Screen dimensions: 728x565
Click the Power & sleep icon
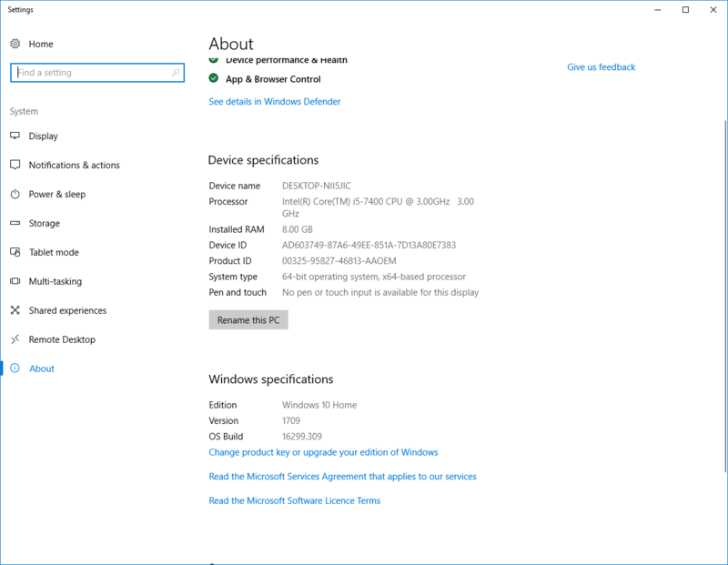[15, 194]
